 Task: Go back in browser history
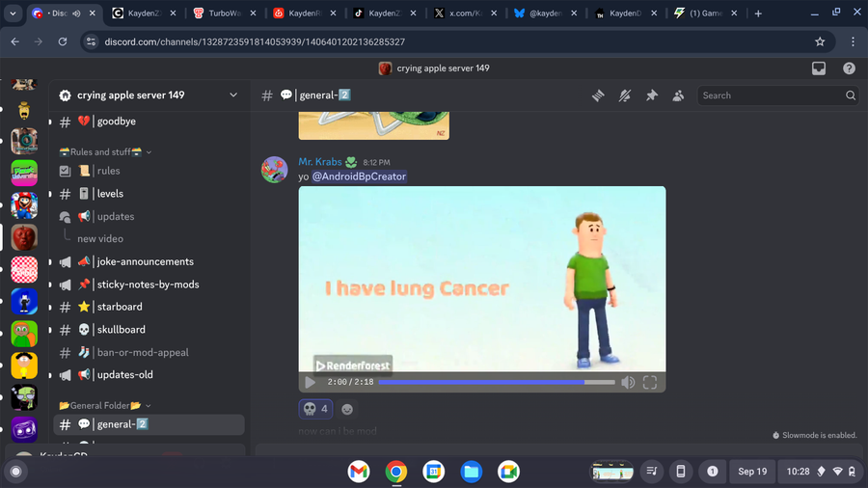click(x=14, y=41)
